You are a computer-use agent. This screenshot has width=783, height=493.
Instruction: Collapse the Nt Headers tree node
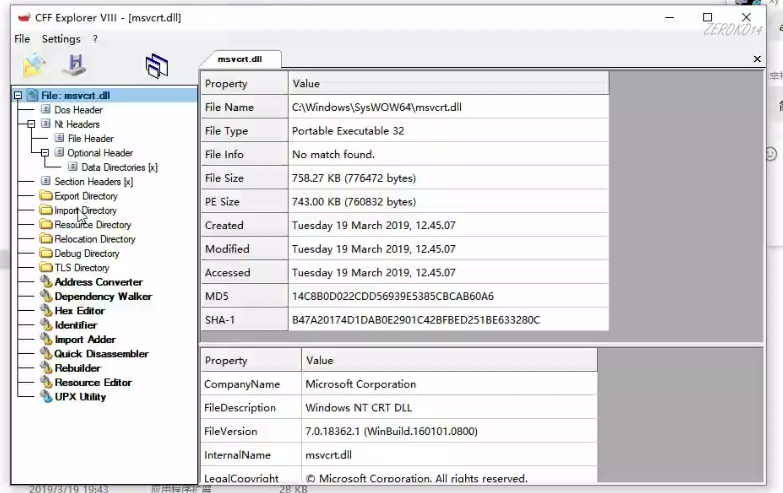tap(31, 124)
